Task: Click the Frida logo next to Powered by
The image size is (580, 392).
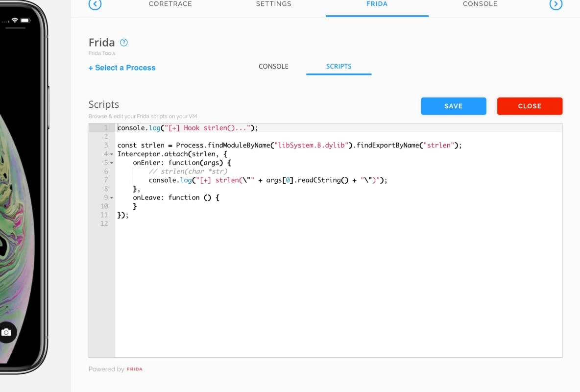Action: [x=134, y=369]
